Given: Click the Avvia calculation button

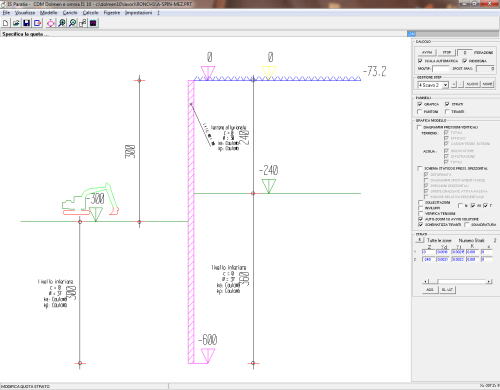Looking at the screenshot, I should (x=427, y=52).
